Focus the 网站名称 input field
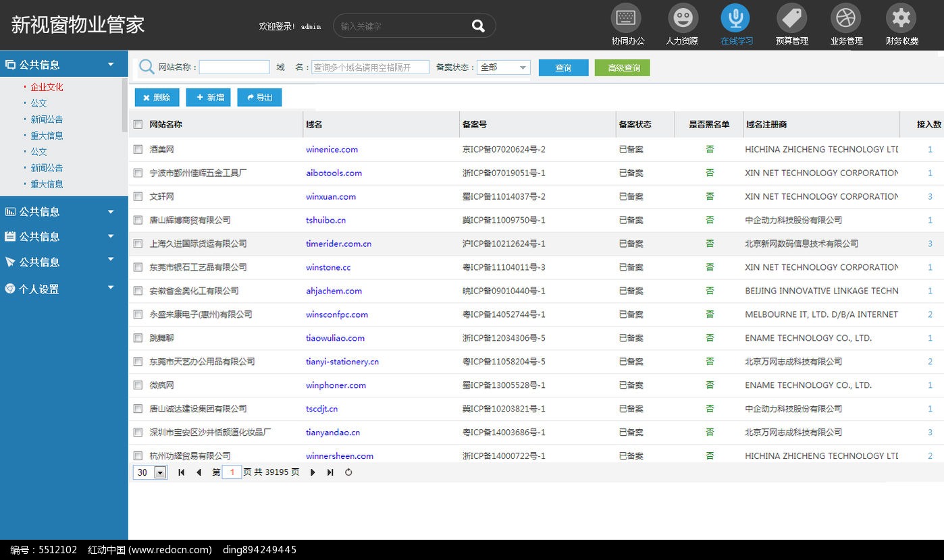Screen dimensions: 944x560 pos(234,67)
